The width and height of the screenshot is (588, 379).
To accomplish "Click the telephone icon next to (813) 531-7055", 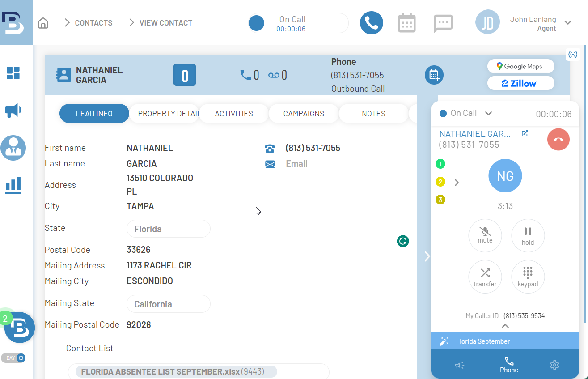I will point(270,148).
